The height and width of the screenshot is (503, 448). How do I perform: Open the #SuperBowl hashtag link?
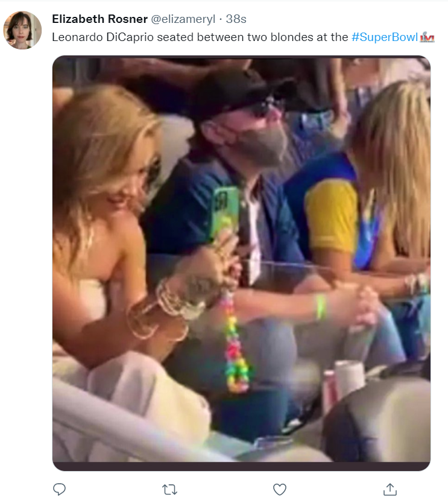click(x=385, y=37)
